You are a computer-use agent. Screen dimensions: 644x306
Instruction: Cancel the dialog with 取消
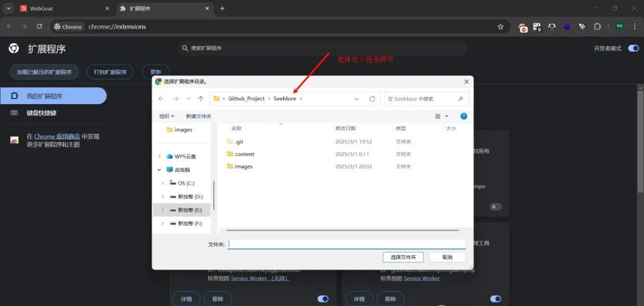[447, 257]
